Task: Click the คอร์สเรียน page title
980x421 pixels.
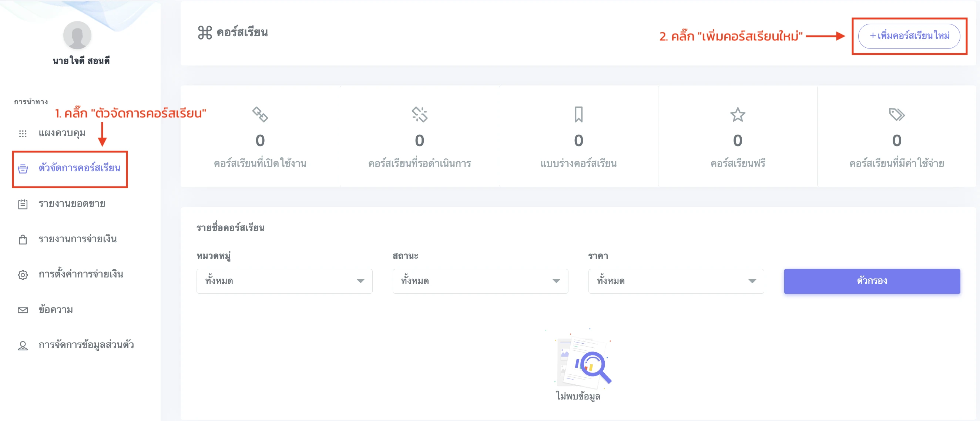Action: pyautogui.click(x=242, y=32)
